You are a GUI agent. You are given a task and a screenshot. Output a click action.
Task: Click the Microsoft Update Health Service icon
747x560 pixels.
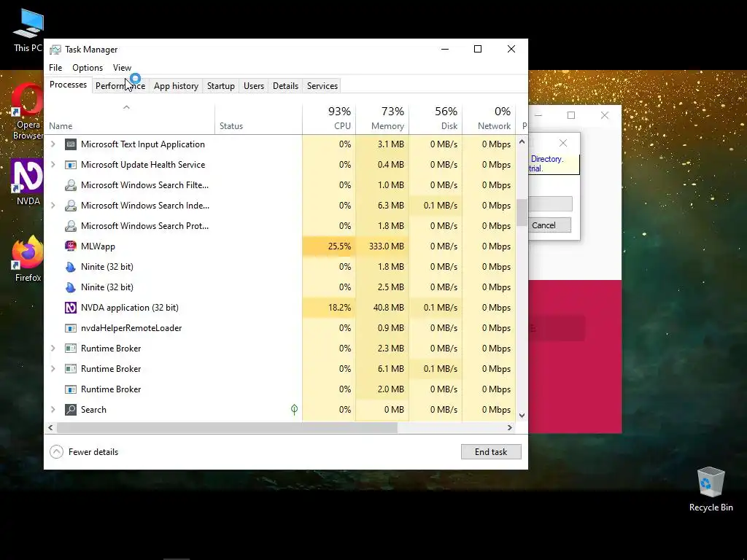point(71,165)
